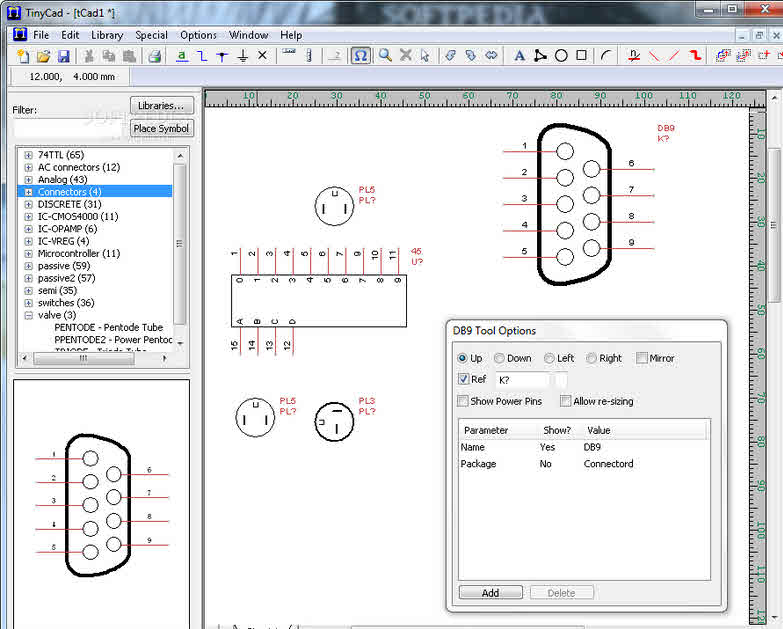The image size is (783, 629).
Task: Click the disabled Delete parameter button
Action: (x=561, y=593)
